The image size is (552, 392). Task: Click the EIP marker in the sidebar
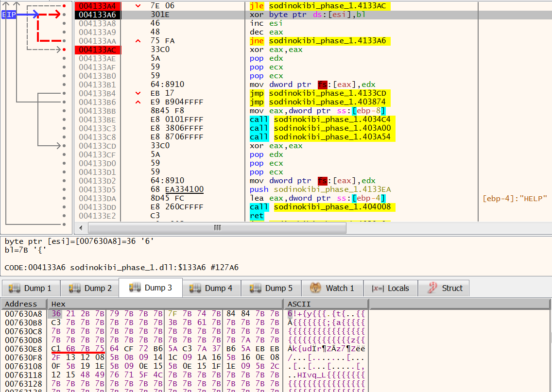(x=8, y=15)
